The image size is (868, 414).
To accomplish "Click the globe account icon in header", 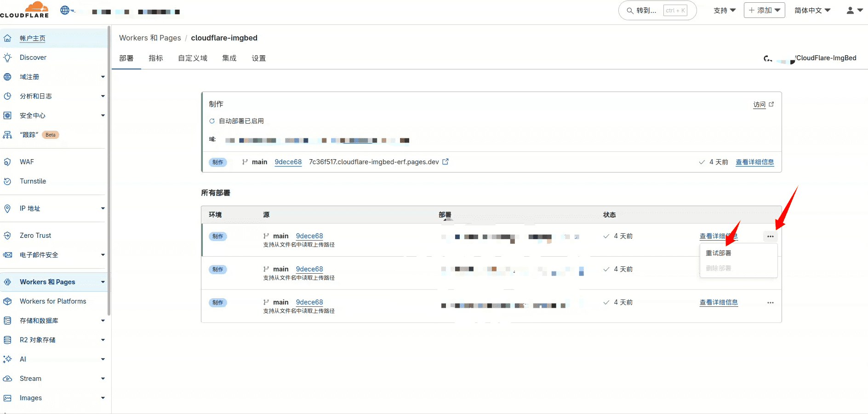I will [x=65, y=10].
